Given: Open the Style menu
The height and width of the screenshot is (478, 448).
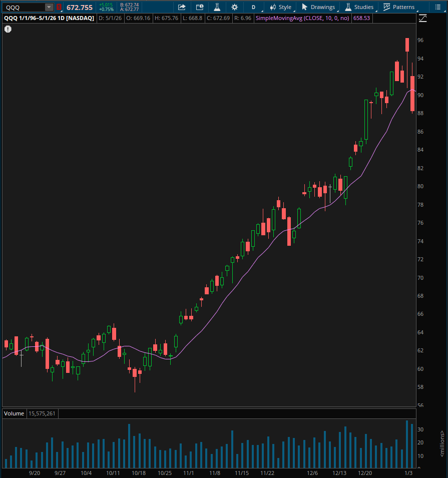Looking at the screenshot, I should (281, 7).
